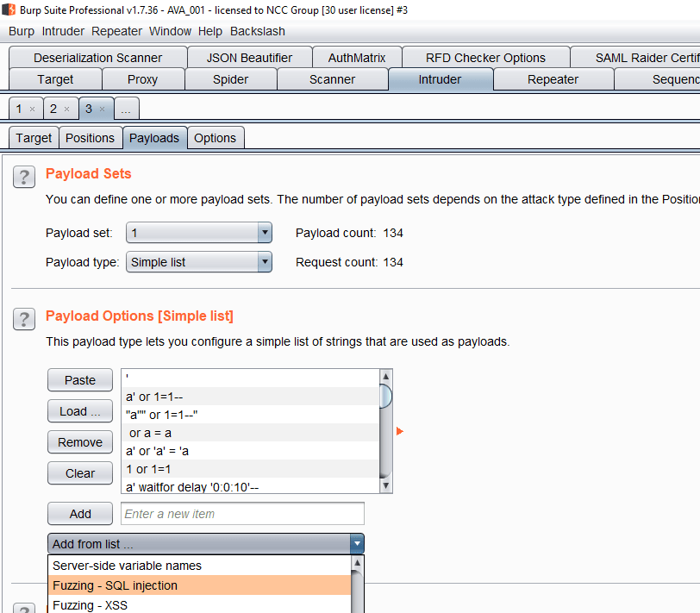The image size is (700, 613).
Task: Expand the Payload set dropdown
Action: click(x=265, y=233)
